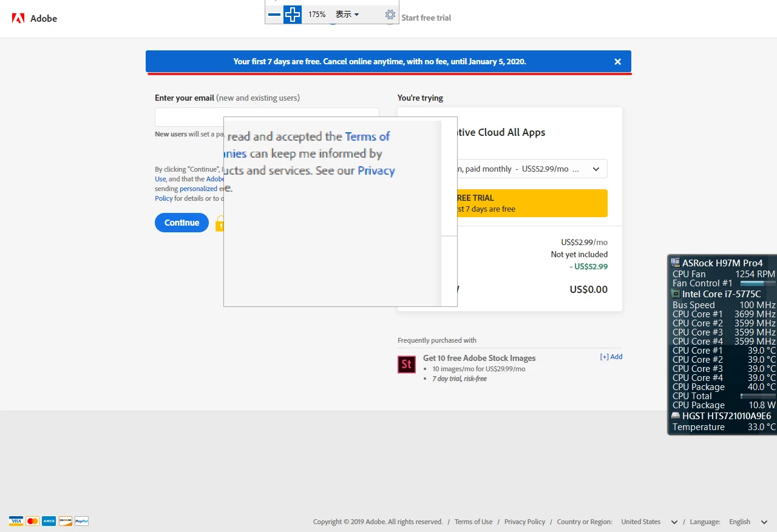Click 'Get 10 free Adobe Stock Images' title

[480, 358]
